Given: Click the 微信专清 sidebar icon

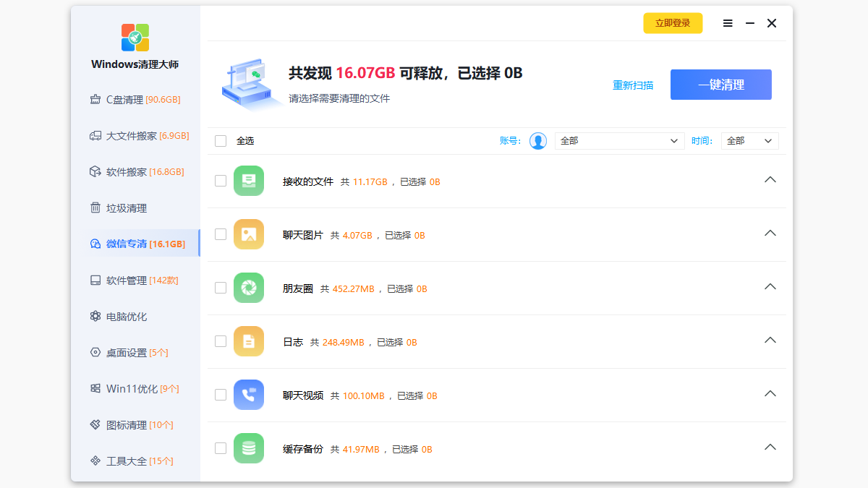Looking at the screenshot, I should 95,244.
